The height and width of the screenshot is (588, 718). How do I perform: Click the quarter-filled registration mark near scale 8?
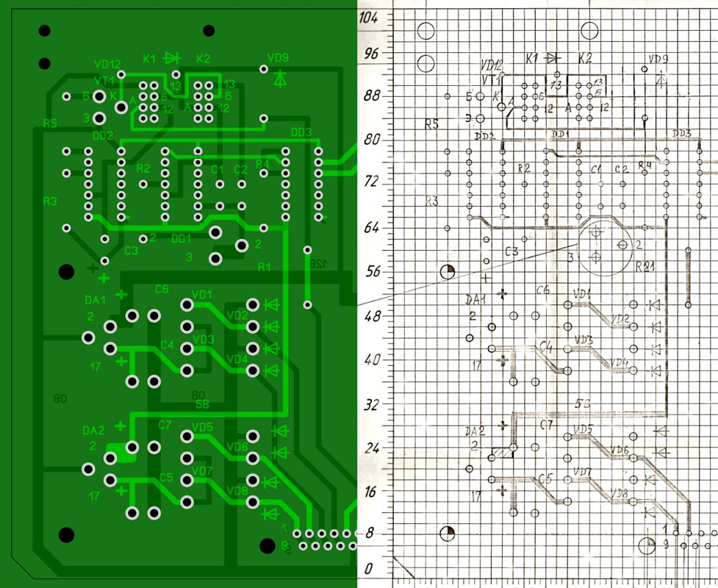[x=448, y=533]
